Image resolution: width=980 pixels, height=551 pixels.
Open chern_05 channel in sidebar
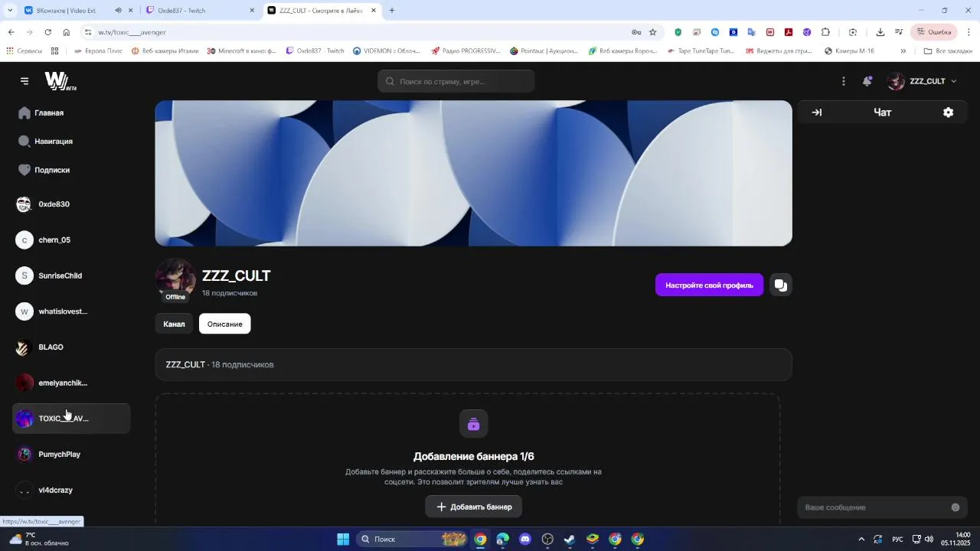[x=71, y=240]
